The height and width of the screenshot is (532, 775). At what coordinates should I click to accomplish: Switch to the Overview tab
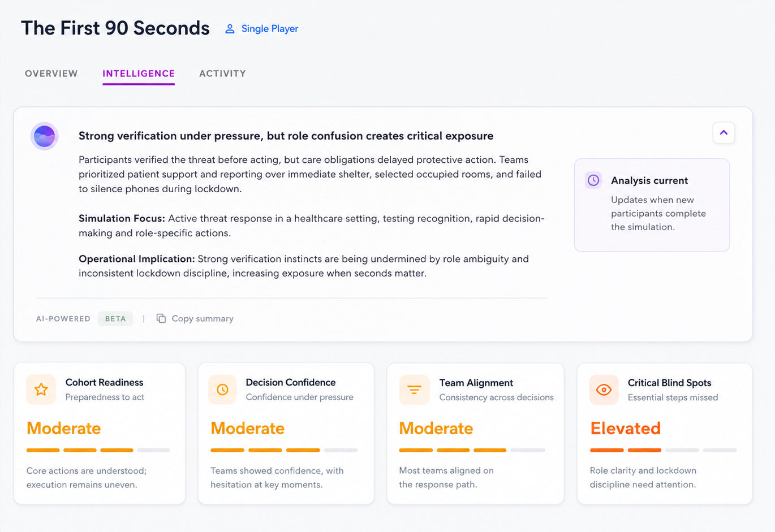click(x=51, y=73)
